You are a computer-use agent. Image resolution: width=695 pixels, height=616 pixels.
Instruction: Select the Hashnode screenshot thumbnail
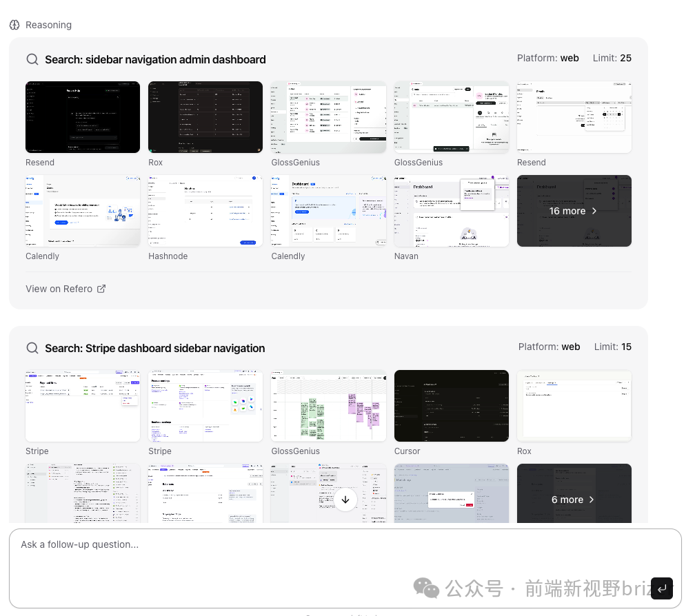tap(205, 211)
